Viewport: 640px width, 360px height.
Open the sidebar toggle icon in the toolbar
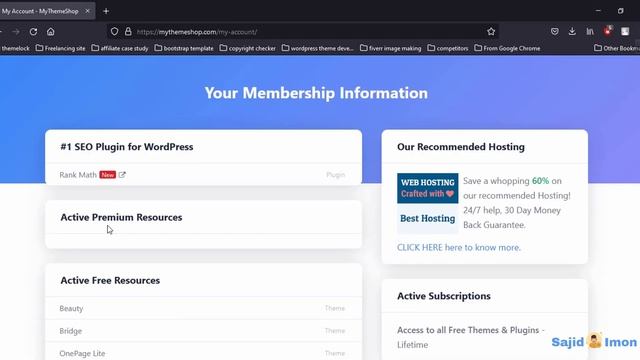pos(625,31)
